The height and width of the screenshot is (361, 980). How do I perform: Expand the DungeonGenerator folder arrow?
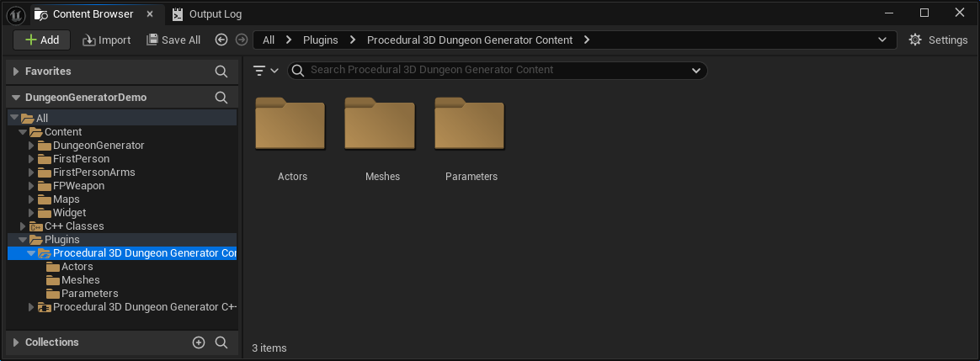pos(31,146)
